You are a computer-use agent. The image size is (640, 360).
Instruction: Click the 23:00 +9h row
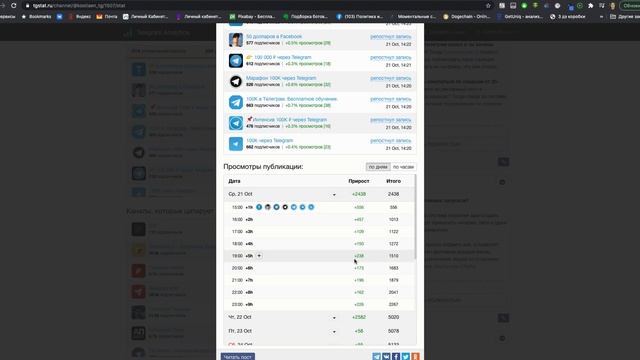[319, 304]
